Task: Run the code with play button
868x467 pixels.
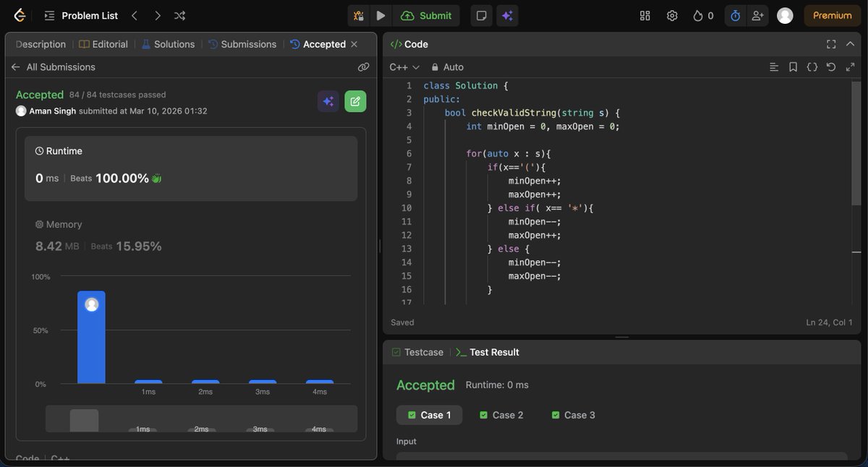Action: [380, 15]
